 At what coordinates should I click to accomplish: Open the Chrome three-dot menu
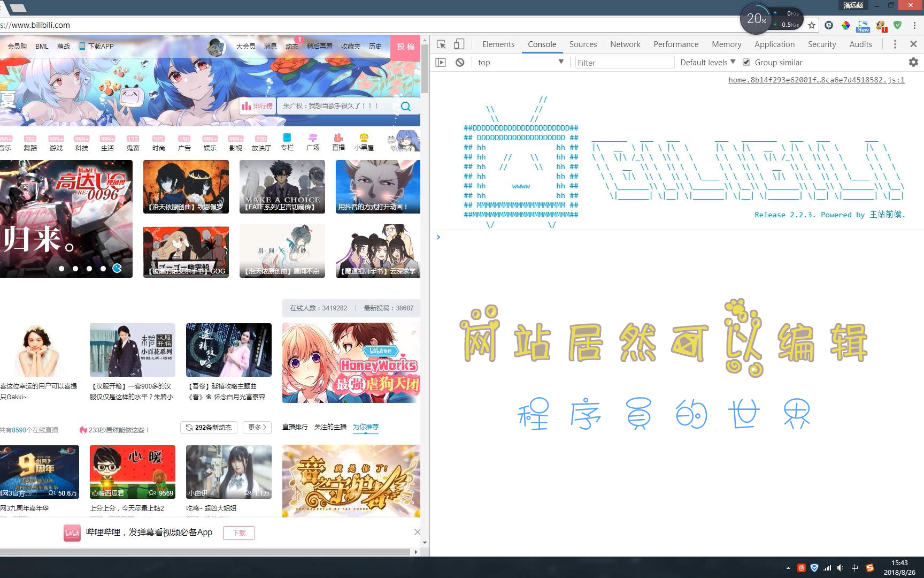914,25
